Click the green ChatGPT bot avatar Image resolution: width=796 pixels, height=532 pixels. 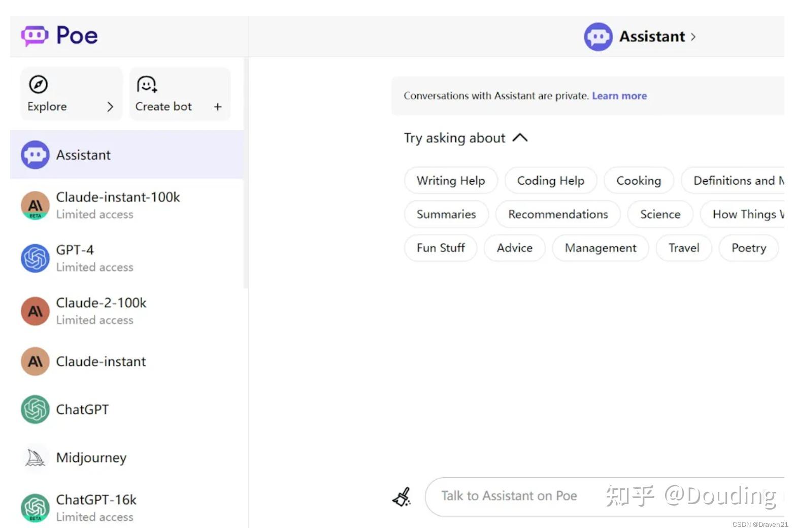pos(35,409)
